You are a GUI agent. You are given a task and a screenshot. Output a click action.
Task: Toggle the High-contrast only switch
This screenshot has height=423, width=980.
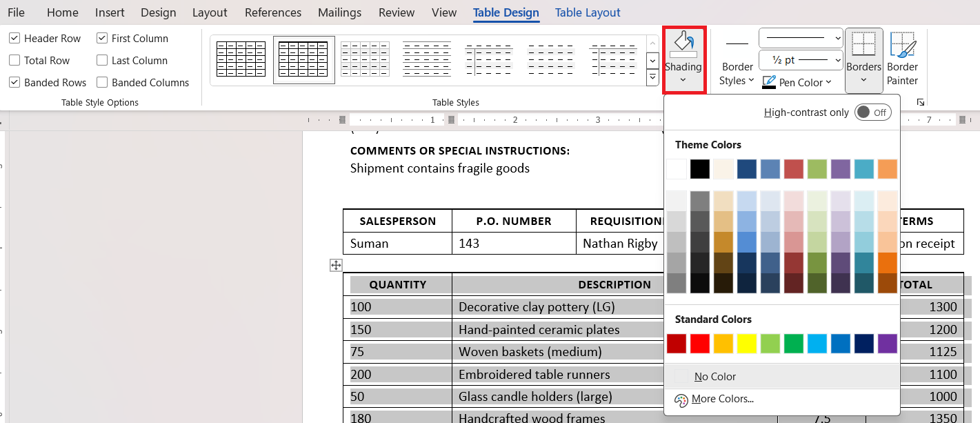873,112
